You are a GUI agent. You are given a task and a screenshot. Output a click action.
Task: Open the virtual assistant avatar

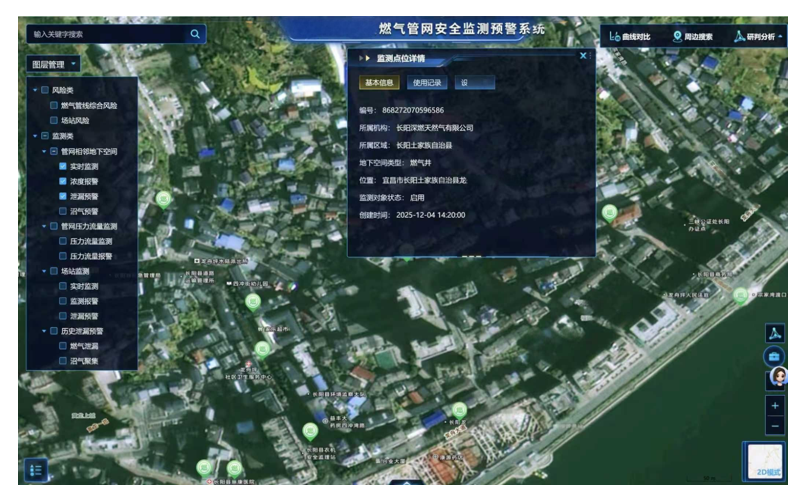coord(778,377)
